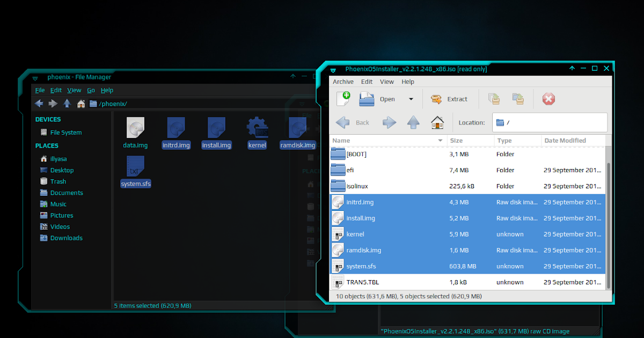
Task: Select the efi folder row in the archive
Action: 376,170
